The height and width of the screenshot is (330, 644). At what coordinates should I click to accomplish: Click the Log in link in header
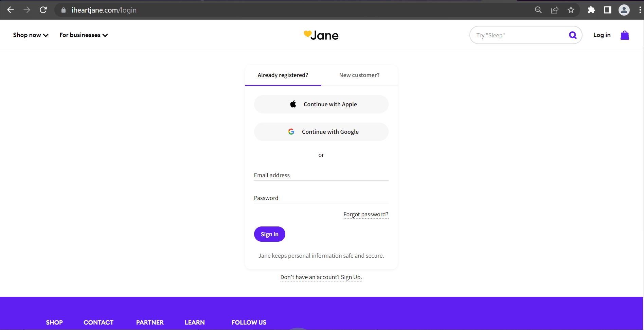[x=602, y=35]
